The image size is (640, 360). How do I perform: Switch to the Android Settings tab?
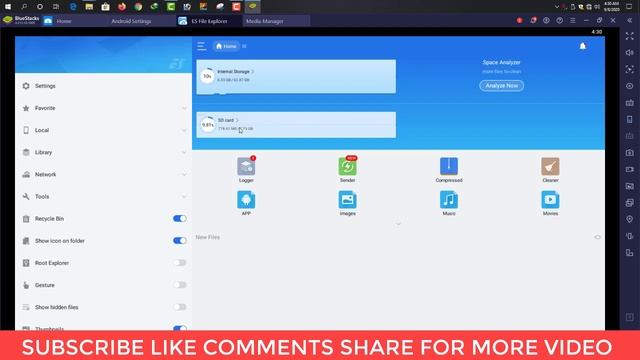pos(131,21)
